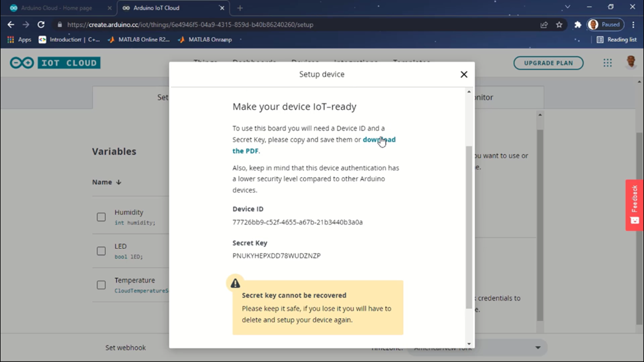The width and height of the screenshot is (644, 362).
Task: Close the Arduino IoT Cloud browser tab
Action: (x=222, y=8)
